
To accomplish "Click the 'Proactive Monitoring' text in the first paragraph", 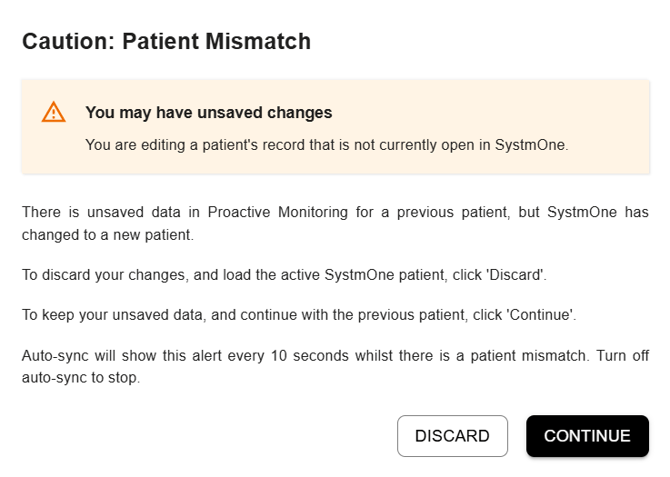I will click(x=278, y=212).
